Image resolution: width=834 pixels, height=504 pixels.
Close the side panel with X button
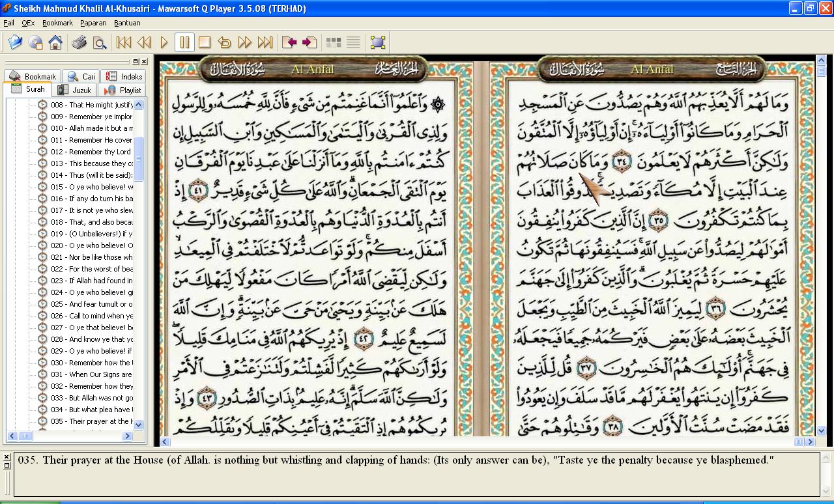144,62
